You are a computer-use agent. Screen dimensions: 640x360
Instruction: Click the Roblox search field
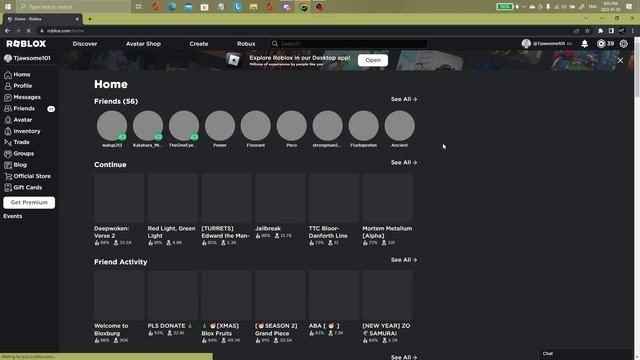(349, 44)
